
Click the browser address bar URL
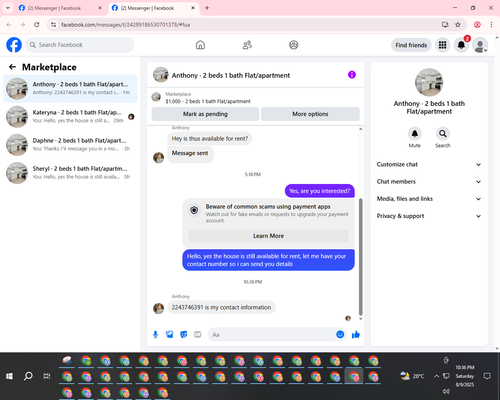coord(125,25)
